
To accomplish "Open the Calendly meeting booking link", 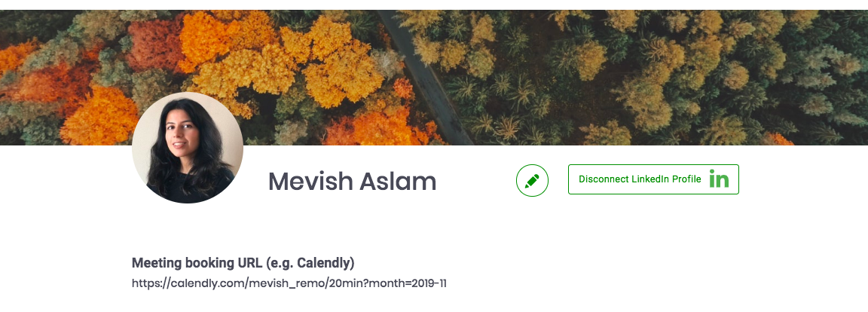I will (289, 284).
